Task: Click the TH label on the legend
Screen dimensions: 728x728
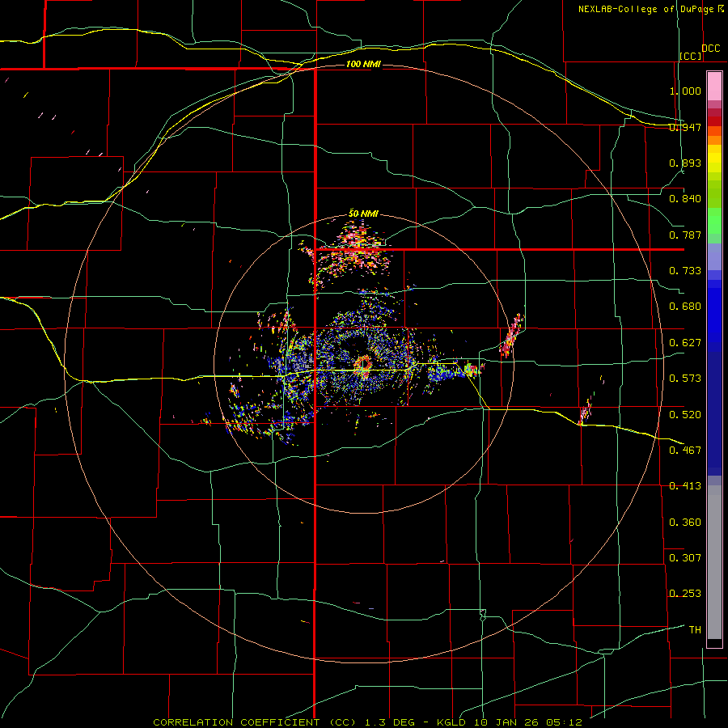Action: (695, 629)
